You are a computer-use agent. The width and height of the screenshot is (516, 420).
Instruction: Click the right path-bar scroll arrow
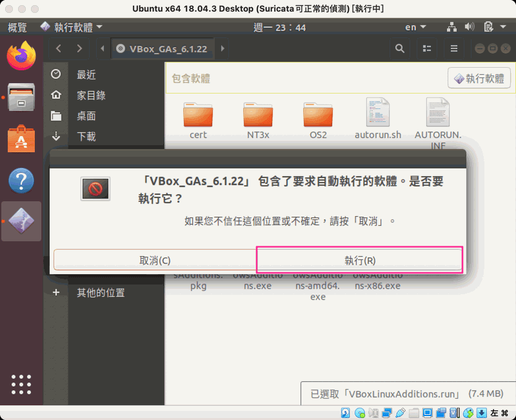click(x=223, y=49)
